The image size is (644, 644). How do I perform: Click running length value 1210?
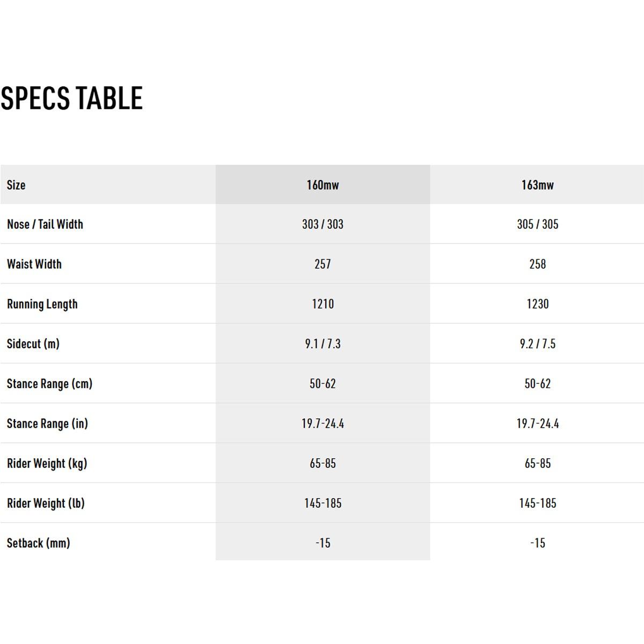[x=323, y=304]
